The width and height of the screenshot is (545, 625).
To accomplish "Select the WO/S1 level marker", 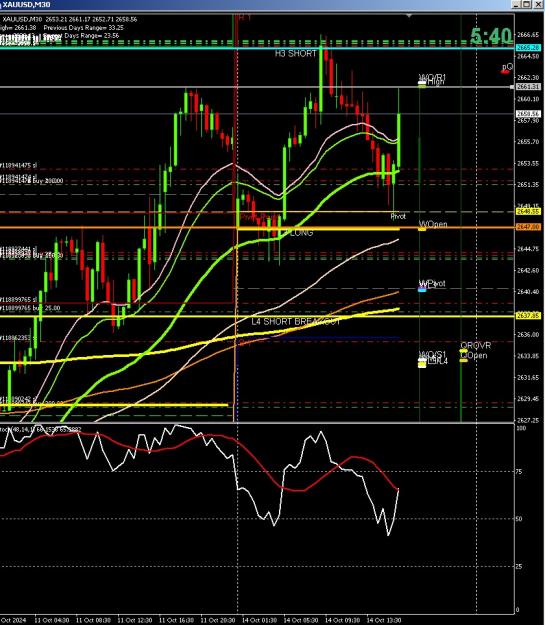I will point(422,360).
